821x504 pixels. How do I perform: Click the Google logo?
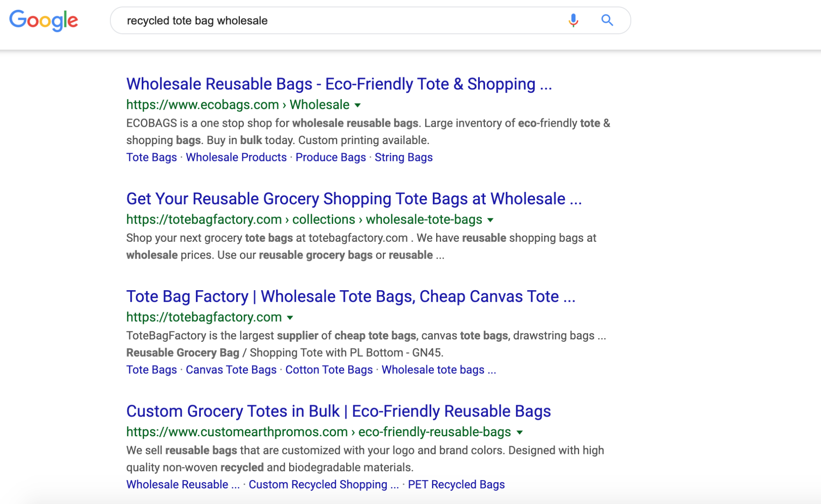tap(44, 21)
